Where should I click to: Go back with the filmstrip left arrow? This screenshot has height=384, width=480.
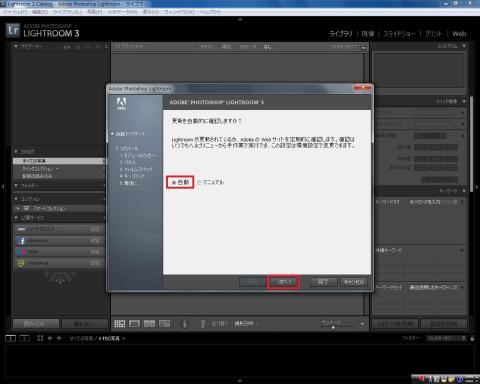(x=50, y=338)
